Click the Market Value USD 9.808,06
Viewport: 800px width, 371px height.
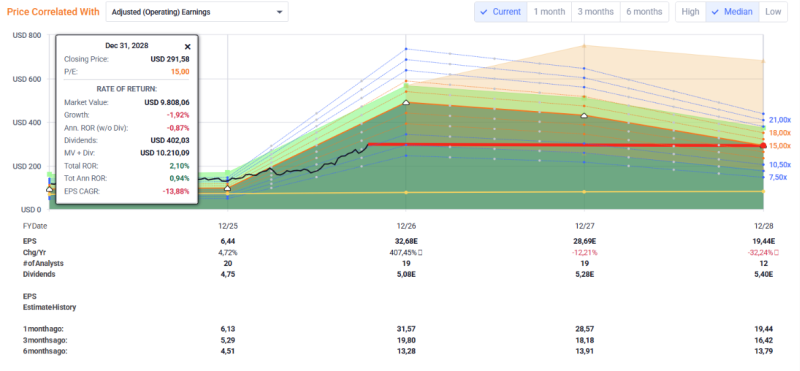click(167, 102)
